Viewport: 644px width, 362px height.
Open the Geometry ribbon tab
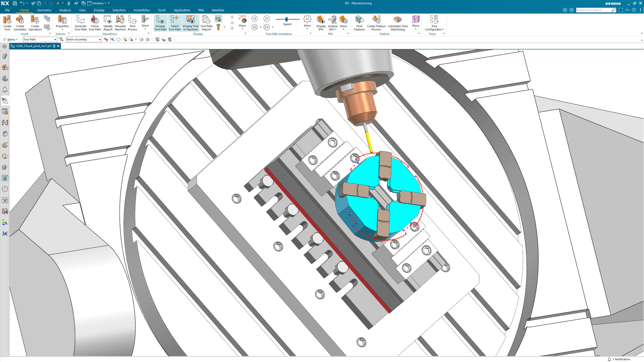pyautogui.click(x=44, y=10)
